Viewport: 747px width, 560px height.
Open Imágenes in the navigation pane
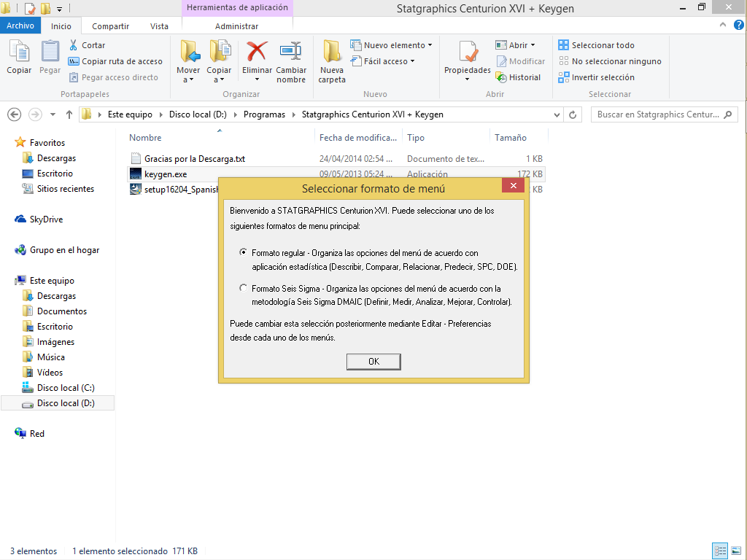click(55, 342)
